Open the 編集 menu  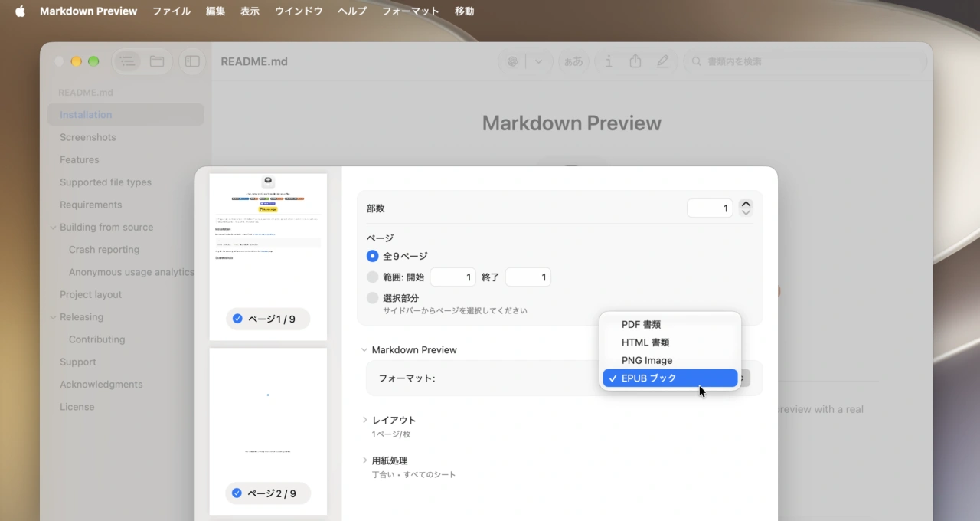215,11
